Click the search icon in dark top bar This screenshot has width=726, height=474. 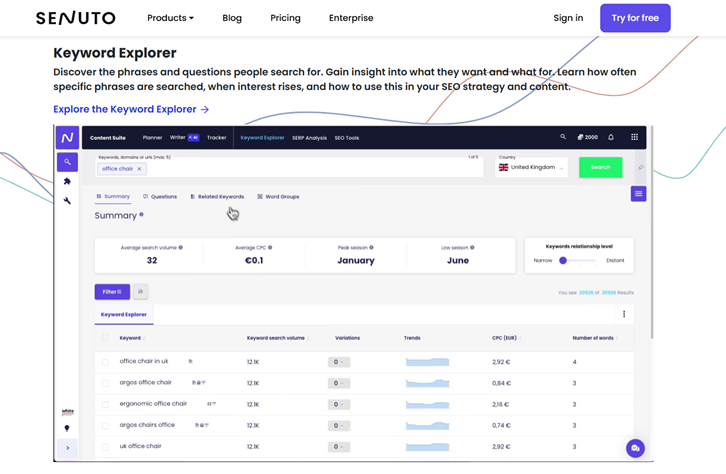[563, 137]
